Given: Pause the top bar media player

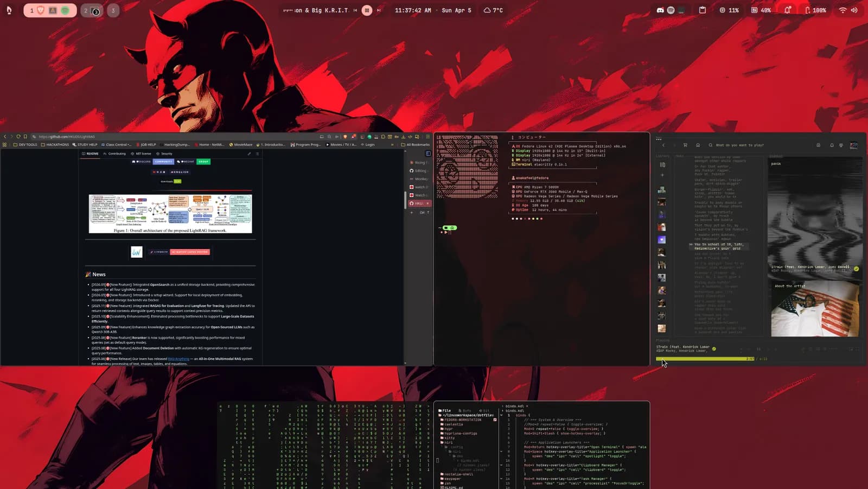Looking at the screenshot, I should click(367, 10).
